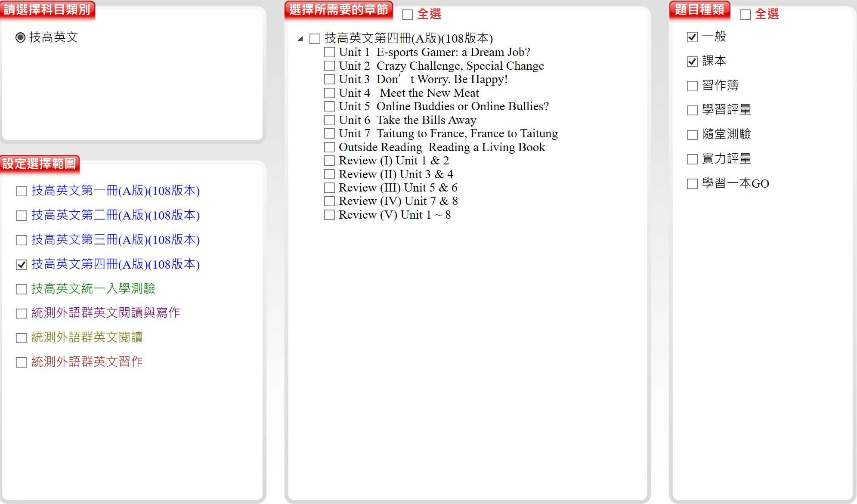Viewport: 857px width, 504px height.
Task: Check Review (IV) Unit 7 & 8
Action: 329,201
